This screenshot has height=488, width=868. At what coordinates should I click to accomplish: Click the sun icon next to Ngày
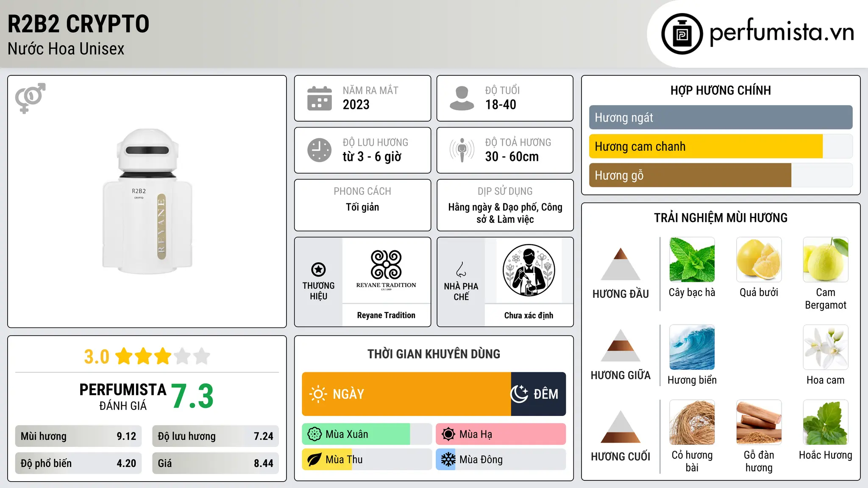point(318,394)
